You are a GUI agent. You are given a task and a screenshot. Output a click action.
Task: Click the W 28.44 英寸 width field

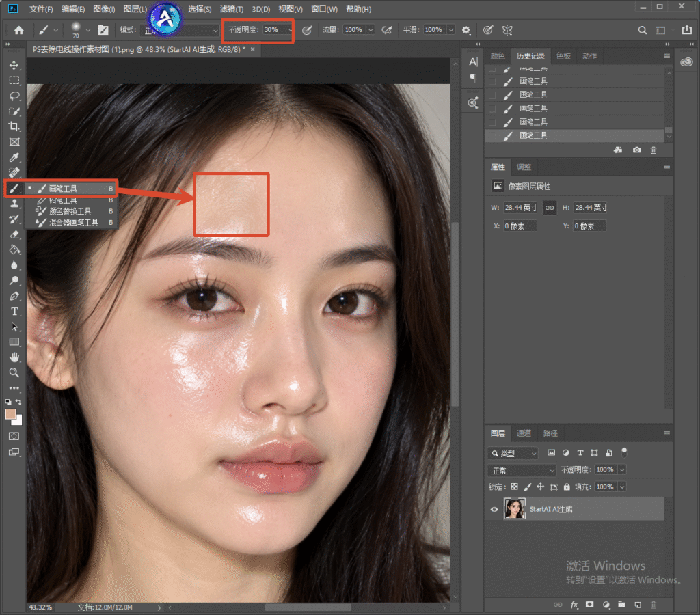520,208
